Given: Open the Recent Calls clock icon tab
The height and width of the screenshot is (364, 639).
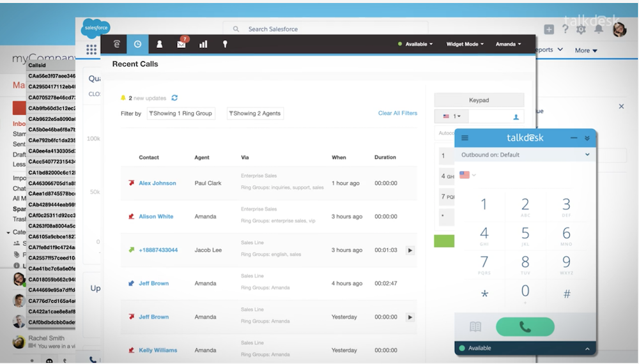Looking at the screenshot, I should (x=137, y=44).
